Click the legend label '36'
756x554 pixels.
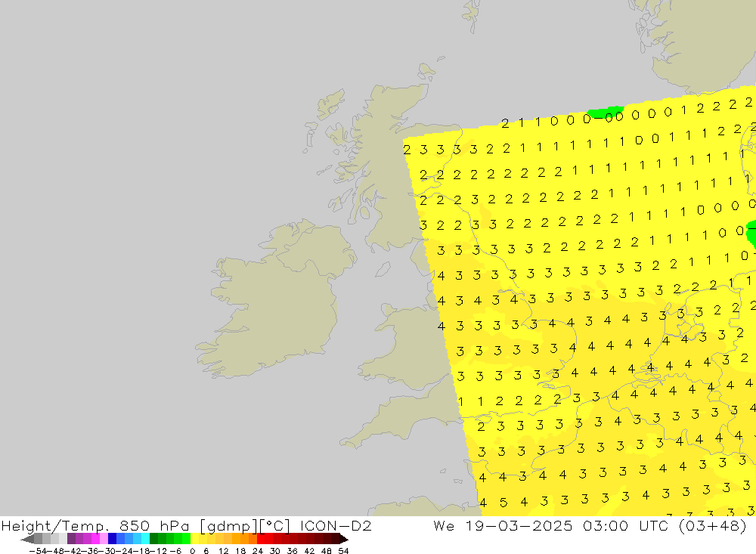pyautogui.click(x=292, y=551)
